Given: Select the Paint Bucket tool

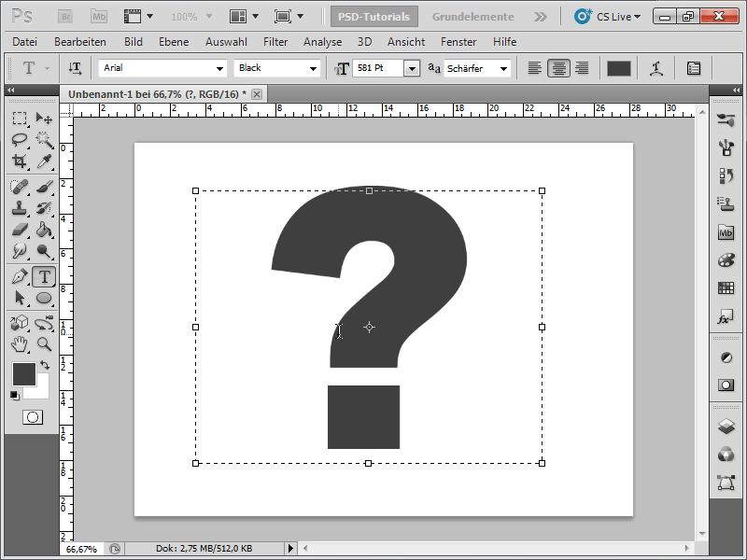Looking at the screenshot, I should click(44, 230).
